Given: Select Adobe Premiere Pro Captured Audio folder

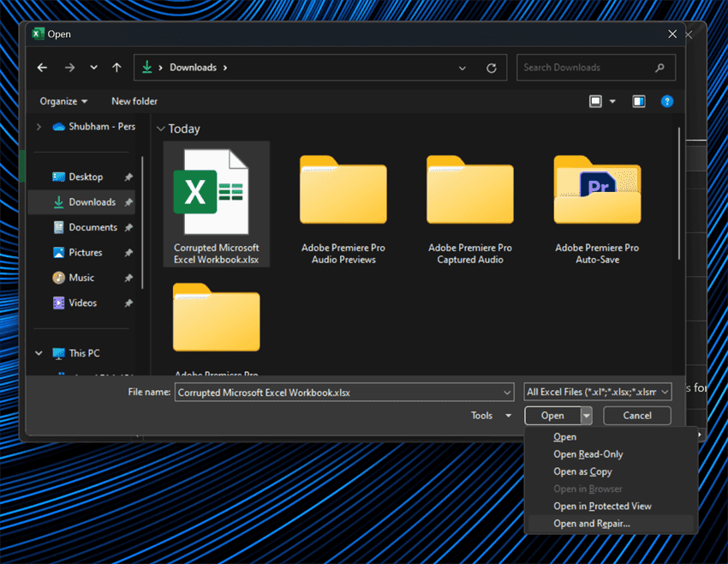Looking at the screenshot, I should [x=470, y=209].
